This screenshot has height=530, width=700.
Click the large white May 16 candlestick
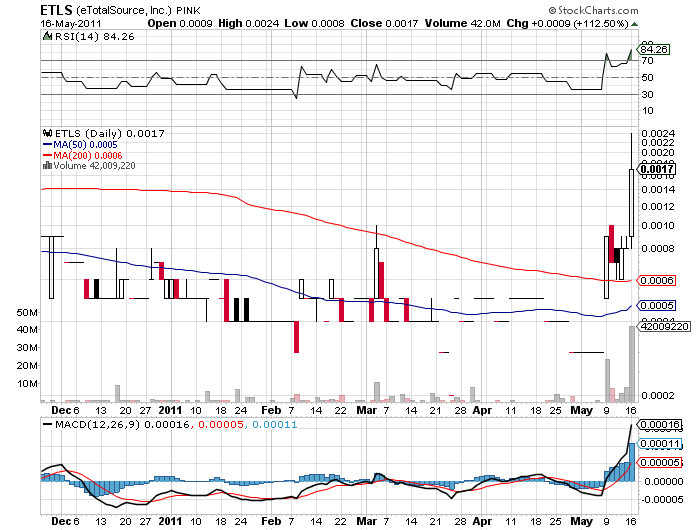(632, 203)
